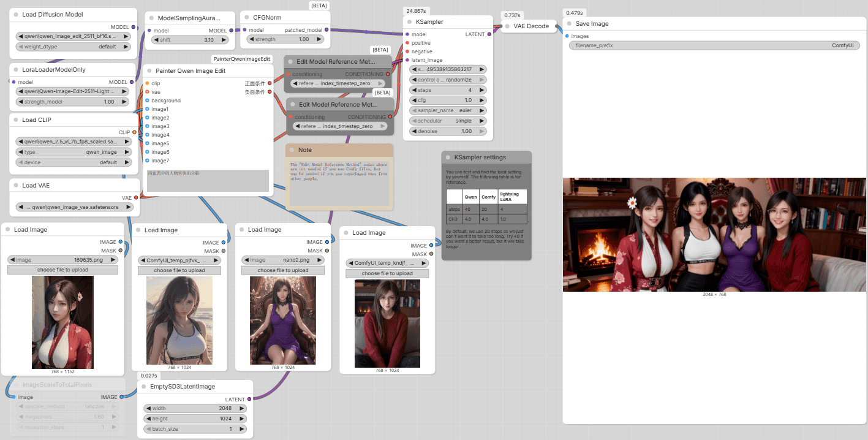Collapse the KSampler node via its title dot
Image resolution: width=868 pixels, height=440 pixels.
[410, 21]
